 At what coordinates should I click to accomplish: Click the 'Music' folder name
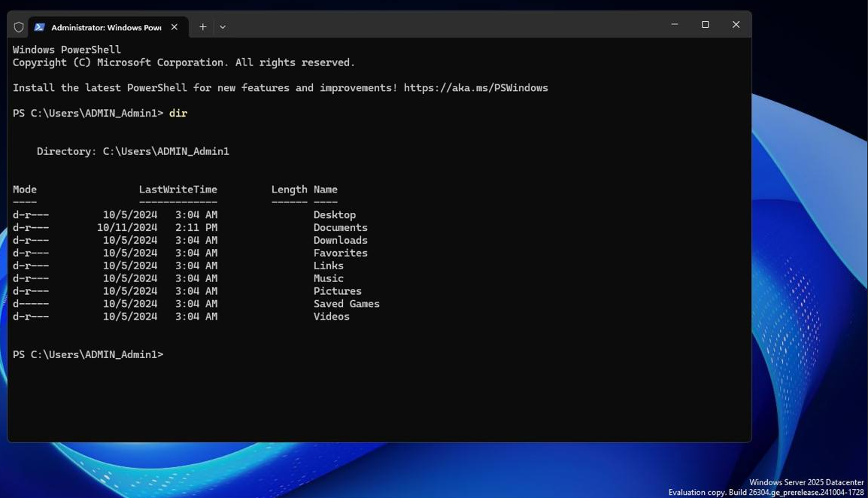[328, 278]
